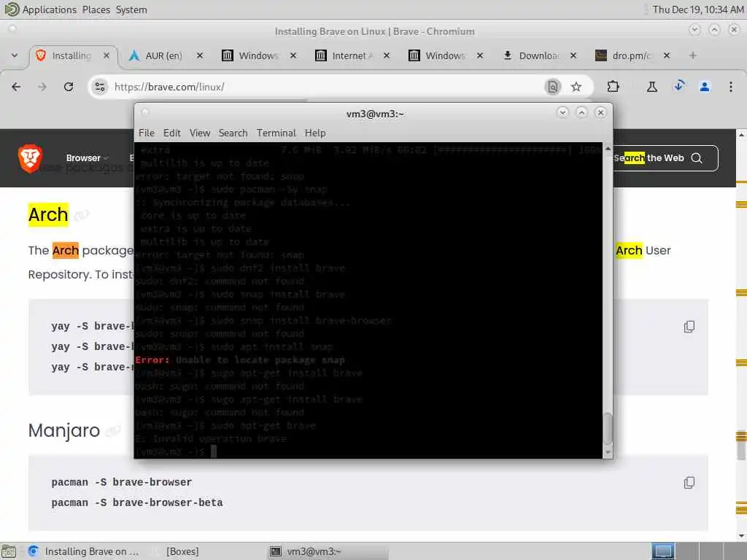Image resolution: width=747 pixels, height=560 pixels.
Task: Open the terminal View menu
Action: (x=200, y=133)
